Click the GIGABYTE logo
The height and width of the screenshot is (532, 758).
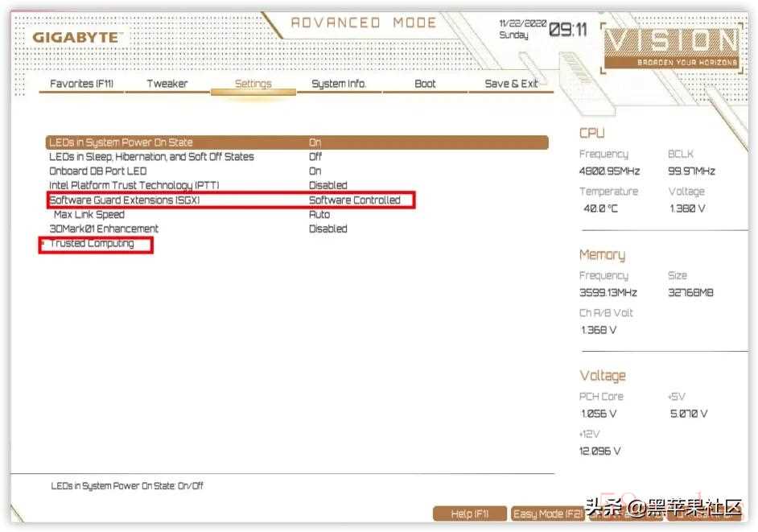point(76,38)
